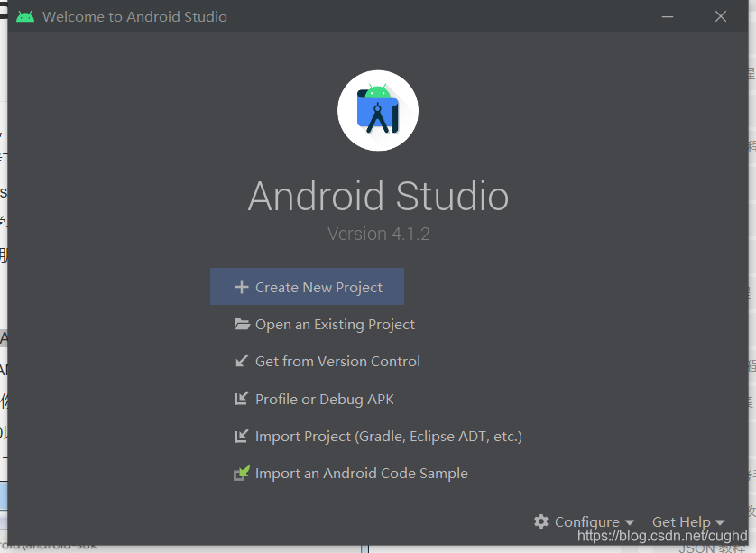Select Create New Project
This screenshot has height=553, width=756.
pyautogui.click(x=307, y=287)
